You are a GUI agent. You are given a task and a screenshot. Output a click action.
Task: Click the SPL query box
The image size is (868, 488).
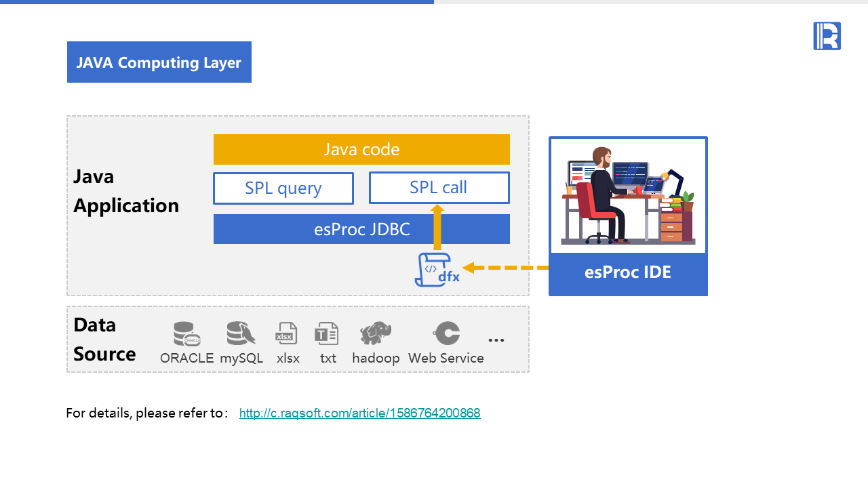coord(283,188)
